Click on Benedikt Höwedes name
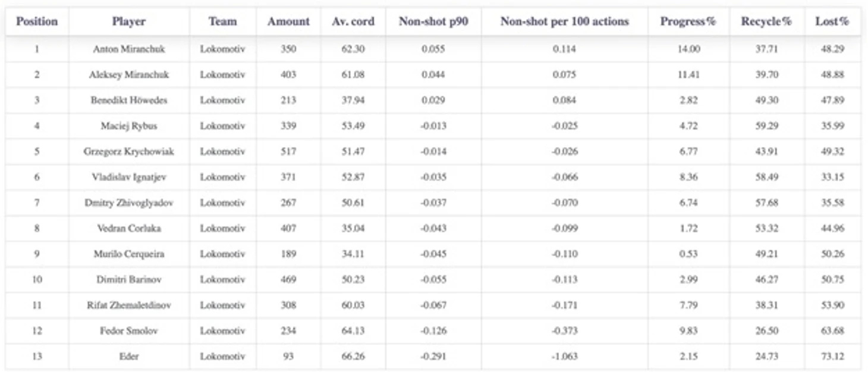Image resolution: width=868 pixels, height=372 pixels. 128,100
